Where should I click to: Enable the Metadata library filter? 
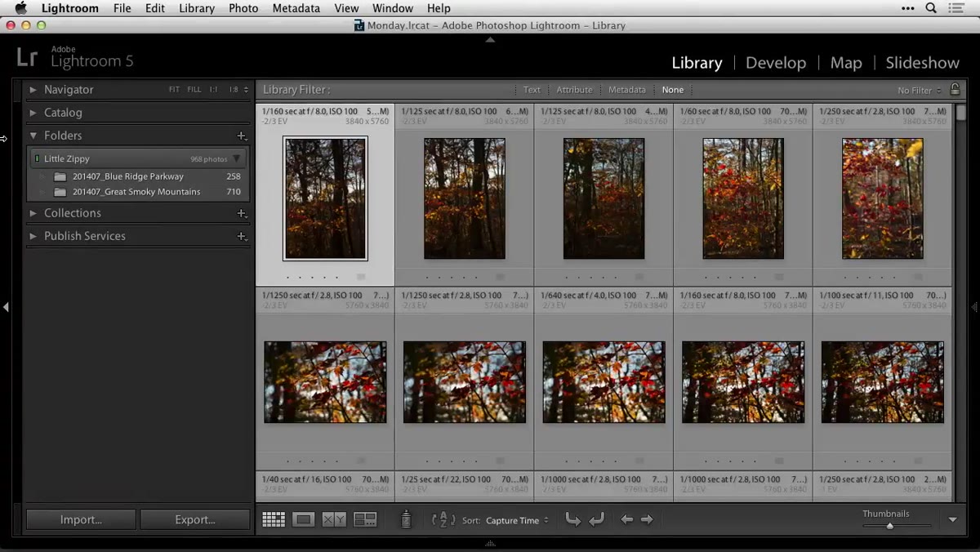tap(626, 90)
